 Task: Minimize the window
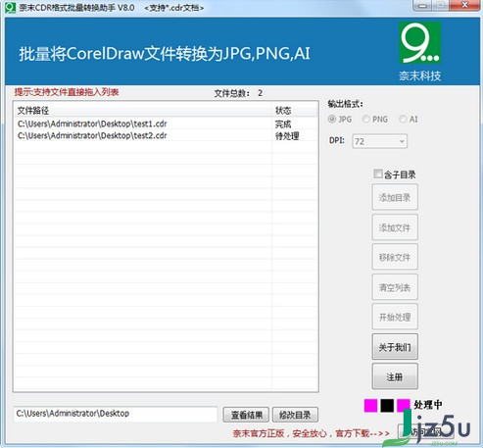click(422, 6)
